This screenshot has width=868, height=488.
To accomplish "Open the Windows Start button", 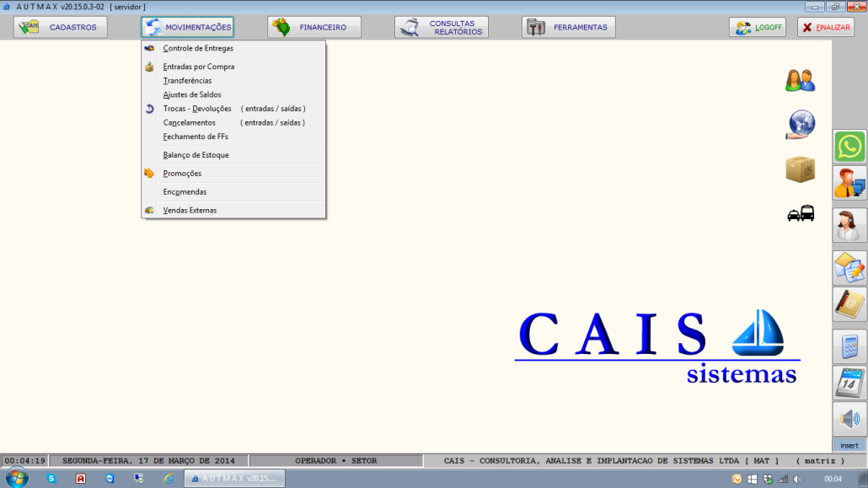I will 17,478.
